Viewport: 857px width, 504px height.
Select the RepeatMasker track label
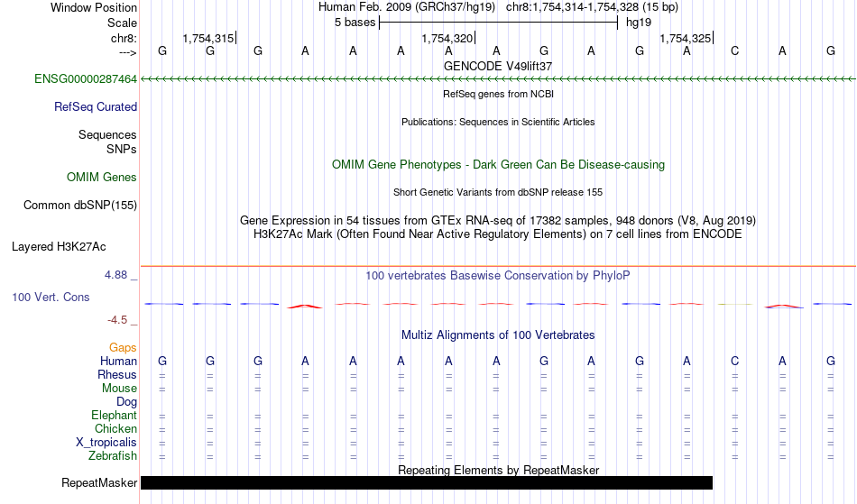coord(99,482)
